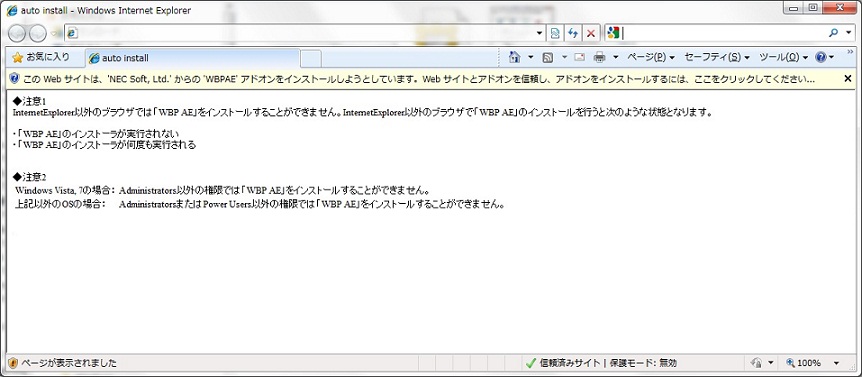The height and width of the screenshot is (377, 862).
Task: Open recent pages dropdown beside navigation arrows
Action: [54, 34]
